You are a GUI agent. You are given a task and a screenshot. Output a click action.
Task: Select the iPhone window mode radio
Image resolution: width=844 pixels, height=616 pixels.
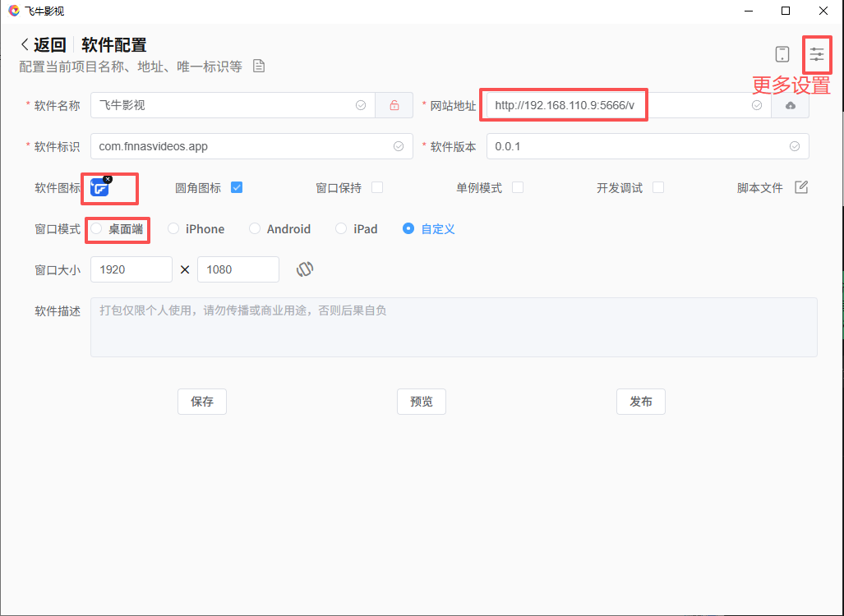tap(173, 228)
